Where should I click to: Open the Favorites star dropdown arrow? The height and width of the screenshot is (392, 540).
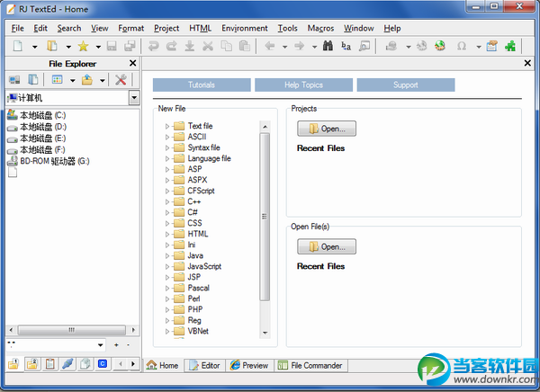coord(98,47)
